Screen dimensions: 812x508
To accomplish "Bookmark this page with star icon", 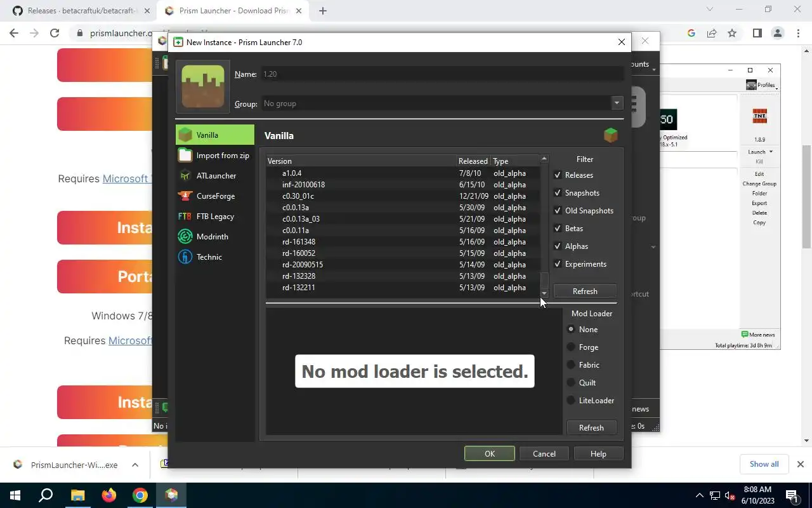I will (x=732, y=33).
